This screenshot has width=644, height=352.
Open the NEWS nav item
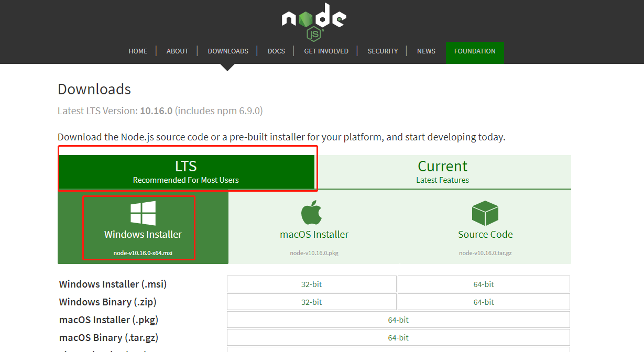click(427, 51)
